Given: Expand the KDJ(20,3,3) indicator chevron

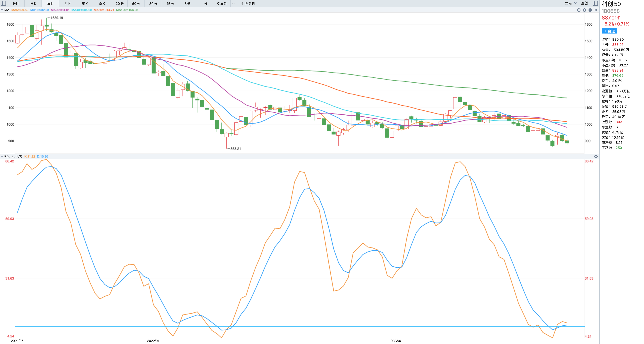Looking at the screenshot, I should [2, 156].
